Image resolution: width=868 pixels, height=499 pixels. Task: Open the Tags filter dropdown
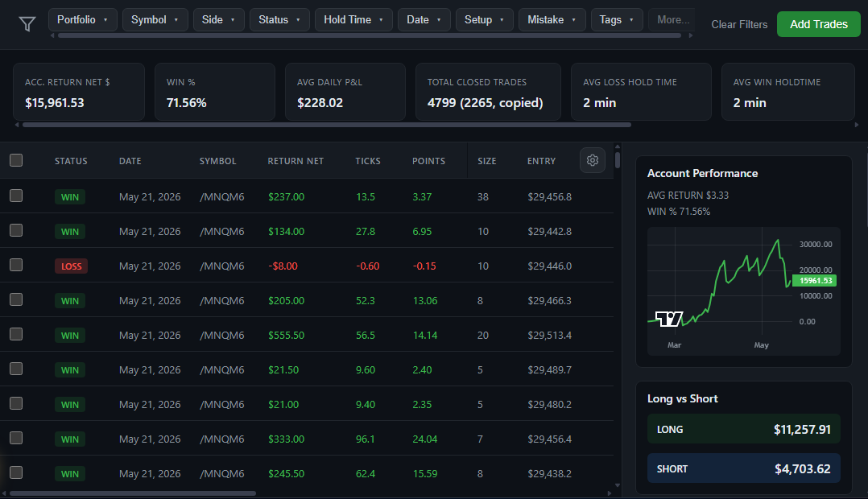617,20
